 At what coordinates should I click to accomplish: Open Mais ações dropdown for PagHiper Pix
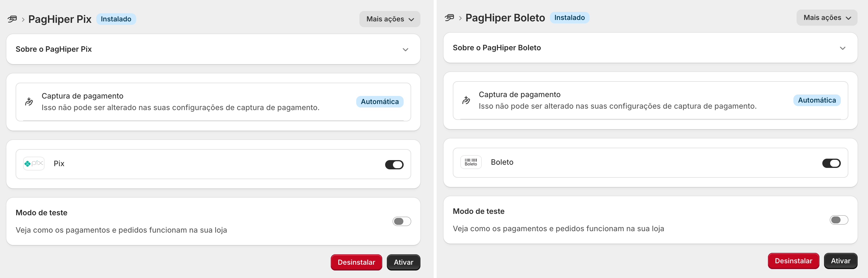coord(389,19)
